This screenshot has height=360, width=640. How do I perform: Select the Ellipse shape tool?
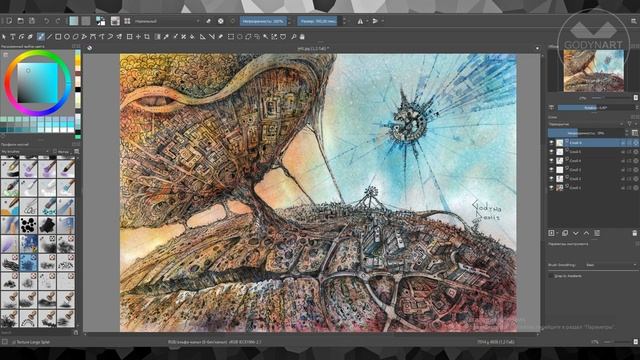(67, 37)
